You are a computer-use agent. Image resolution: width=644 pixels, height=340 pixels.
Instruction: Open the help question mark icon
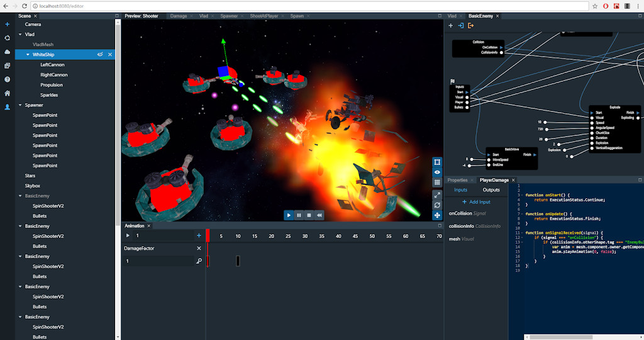click(x=7, y=79)
